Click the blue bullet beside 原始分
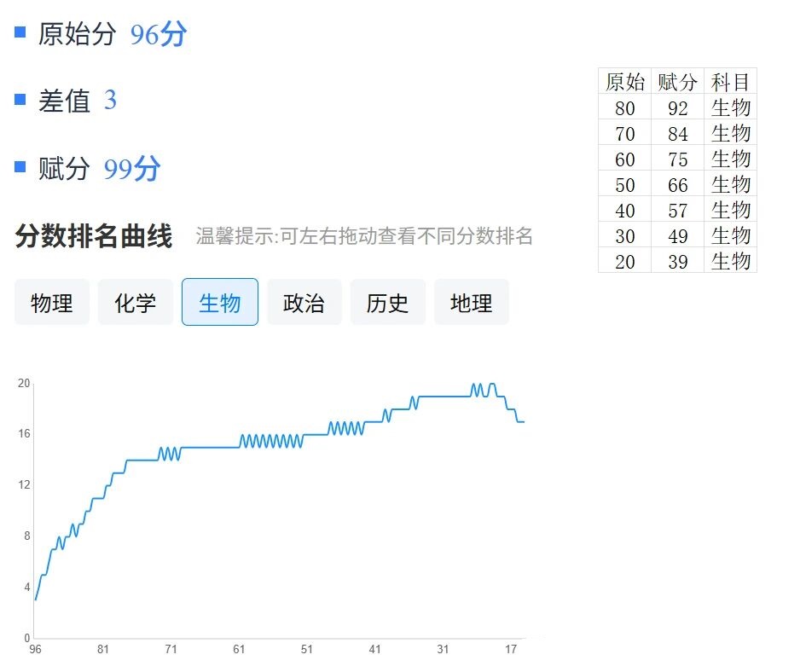The width and height of the screenshot is (806, 672). 20,32
